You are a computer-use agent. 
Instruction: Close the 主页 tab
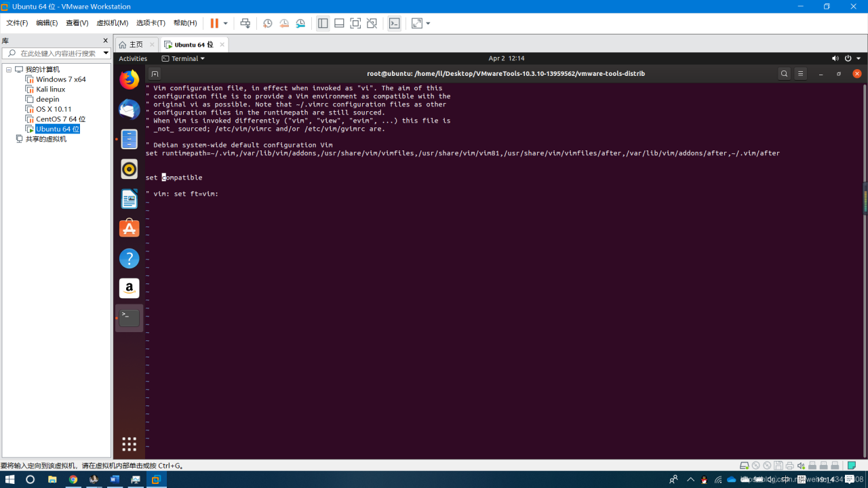point(152,45)
